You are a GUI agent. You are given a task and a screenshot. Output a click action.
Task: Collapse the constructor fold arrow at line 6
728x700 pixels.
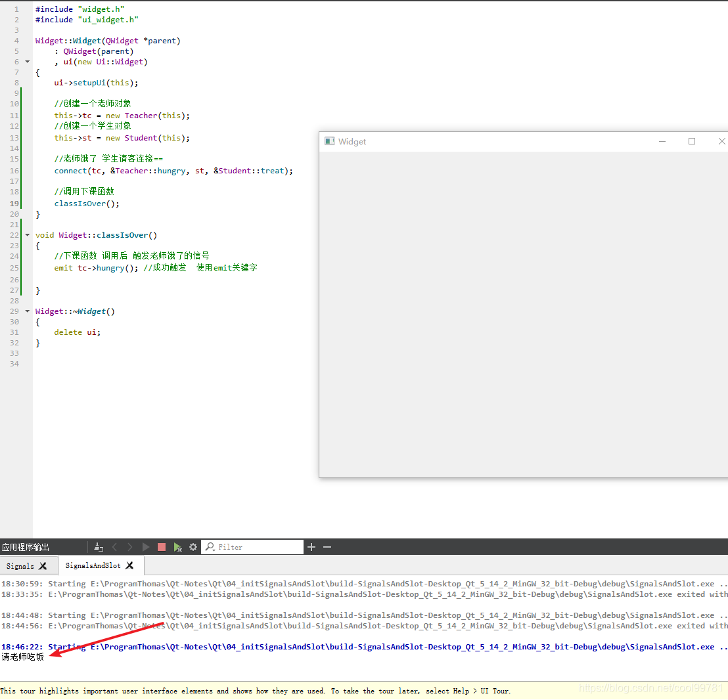[x=28, y=62]
